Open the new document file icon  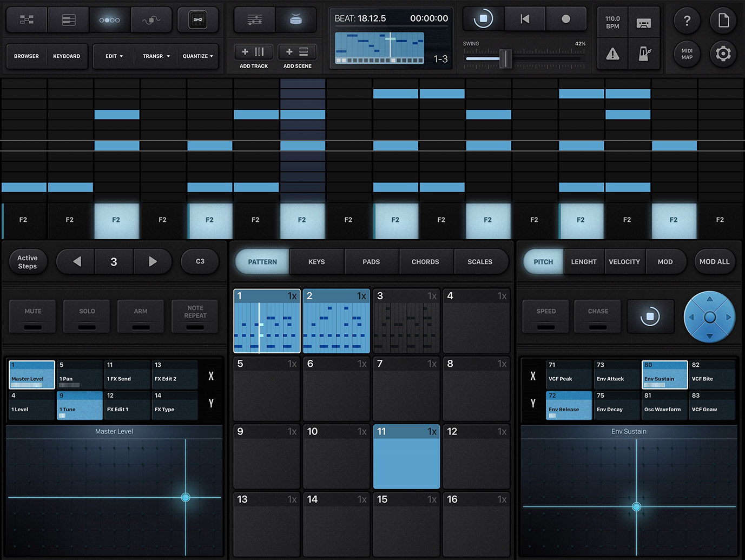[723, 21]
